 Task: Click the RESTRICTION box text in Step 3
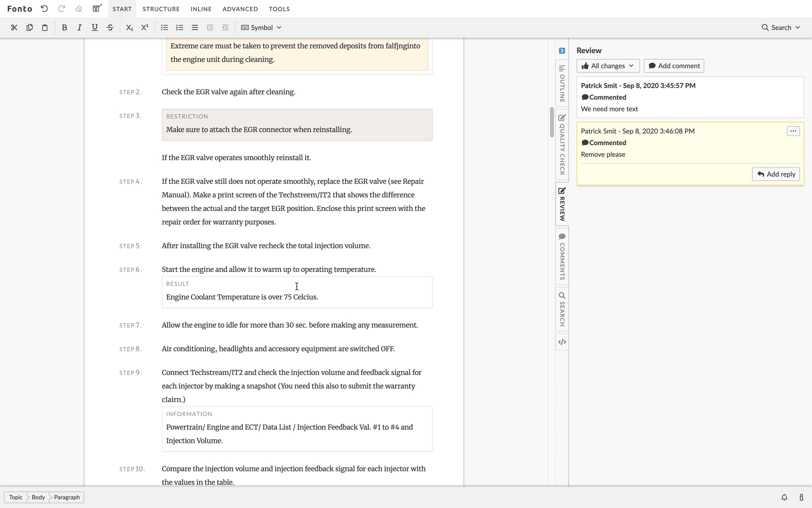(x=259, y=130)
